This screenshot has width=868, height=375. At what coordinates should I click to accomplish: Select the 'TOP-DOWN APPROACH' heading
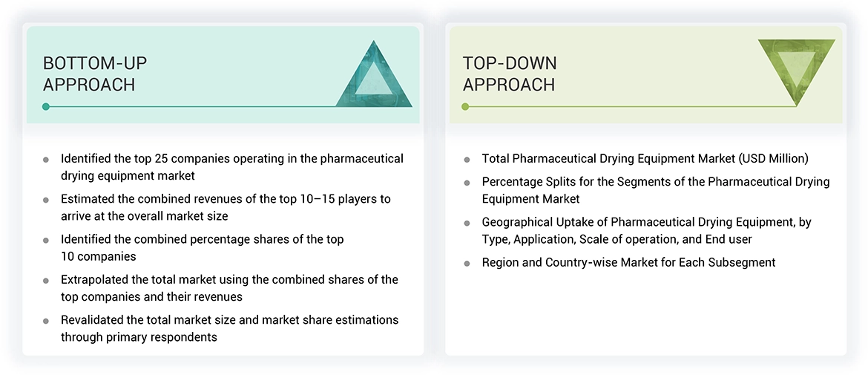pos(509,74)
